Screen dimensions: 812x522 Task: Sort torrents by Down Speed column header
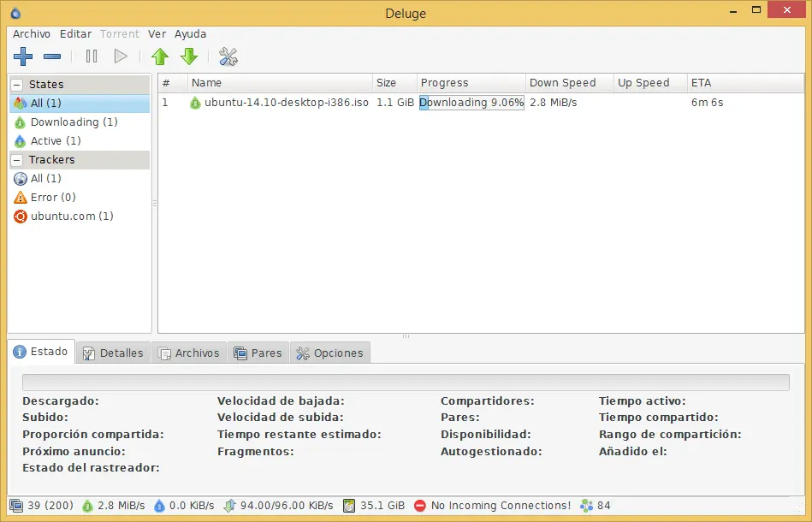pos(570,83)
